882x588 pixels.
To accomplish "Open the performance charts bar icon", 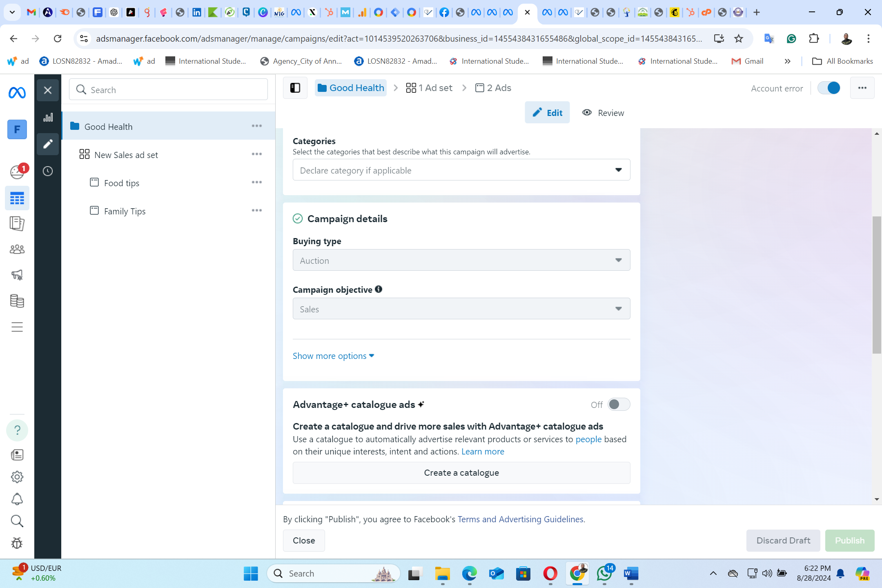I will tap(48, 118).
